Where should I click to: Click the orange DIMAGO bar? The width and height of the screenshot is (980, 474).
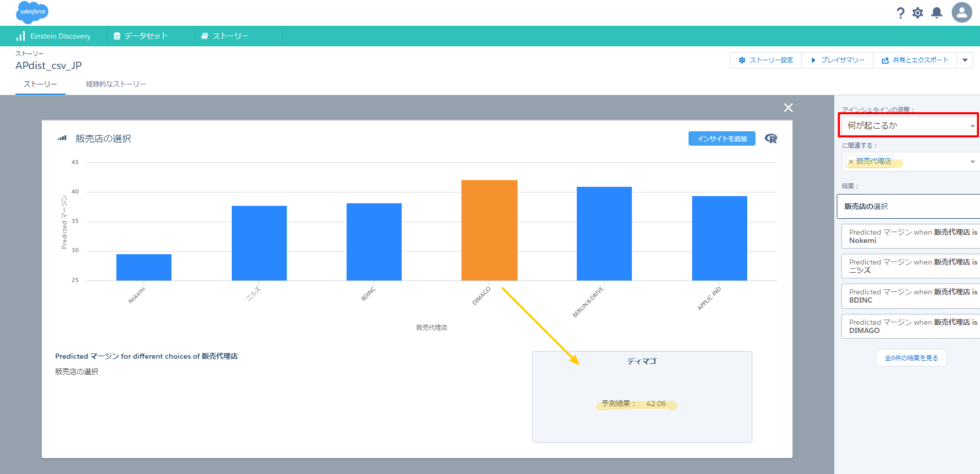[489, 230]
